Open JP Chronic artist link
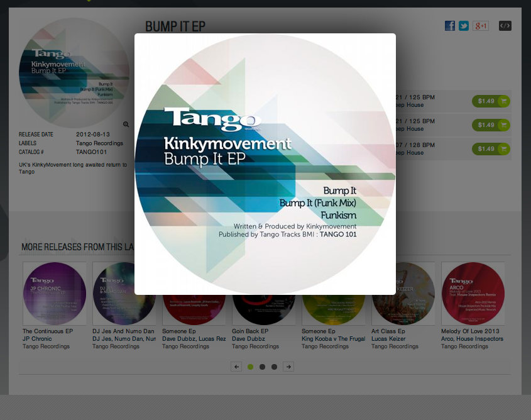Viewport: 531px width, 420px height. 37,339
